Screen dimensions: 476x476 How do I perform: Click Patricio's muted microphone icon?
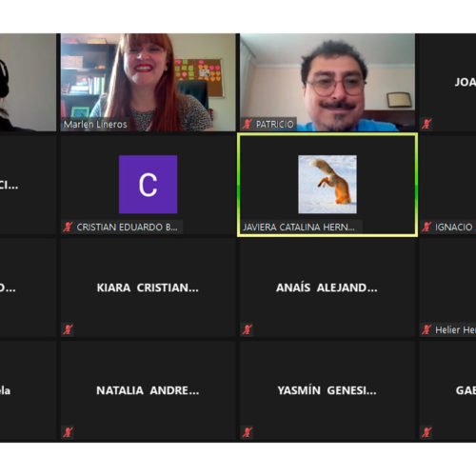click(x=248, y=124)
